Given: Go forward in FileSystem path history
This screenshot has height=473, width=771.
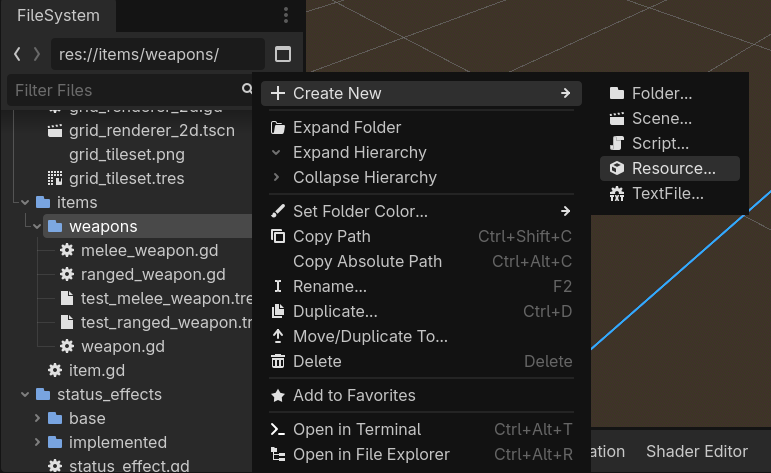Looking at the screenshot, I should (37, 54).
